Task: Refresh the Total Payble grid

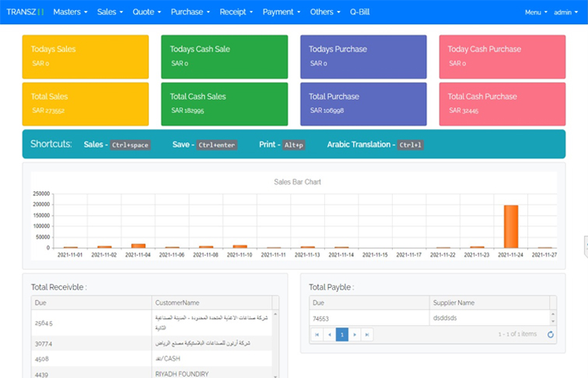Action: pos(551,334)
